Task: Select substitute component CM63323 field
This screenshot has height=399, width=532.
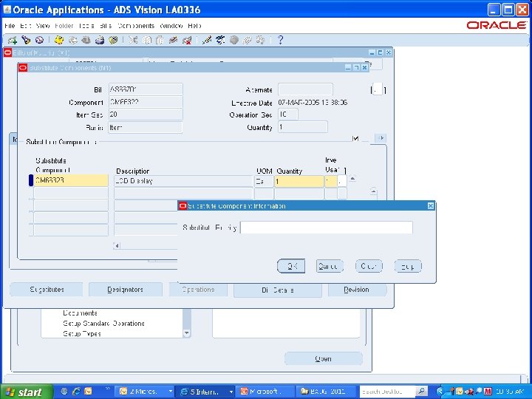Action: point(71,181)
